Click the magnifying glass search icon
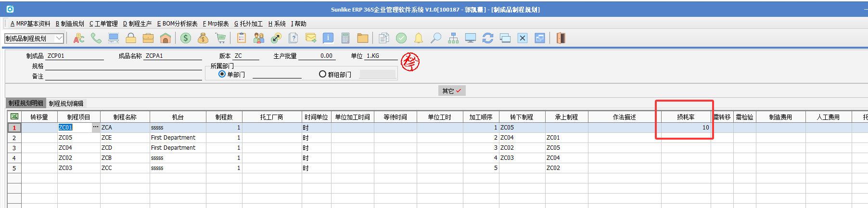 tap(436, 38)
